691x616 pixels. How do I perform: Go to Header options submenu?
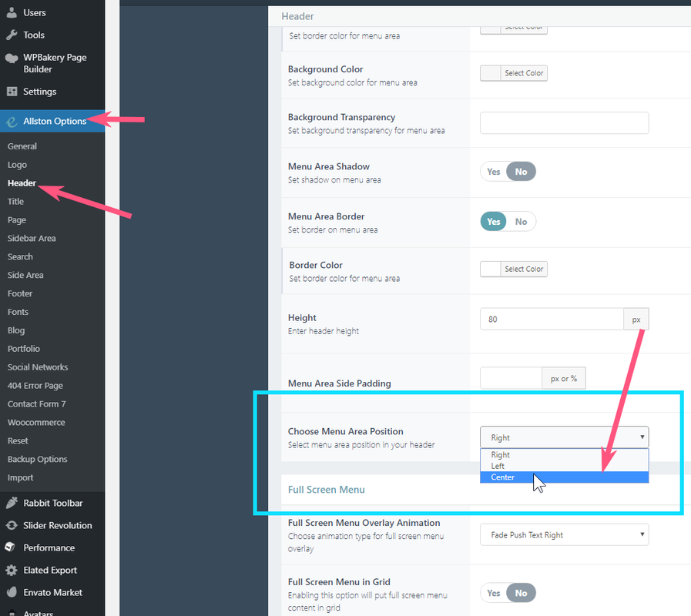point(22,182)
